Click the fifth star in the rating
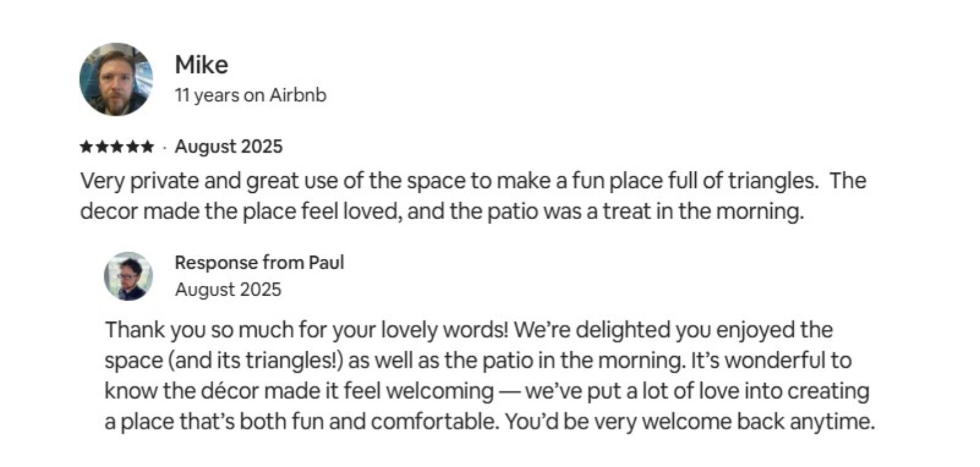This screenshot has width=980, height=467. click(147, 147)
